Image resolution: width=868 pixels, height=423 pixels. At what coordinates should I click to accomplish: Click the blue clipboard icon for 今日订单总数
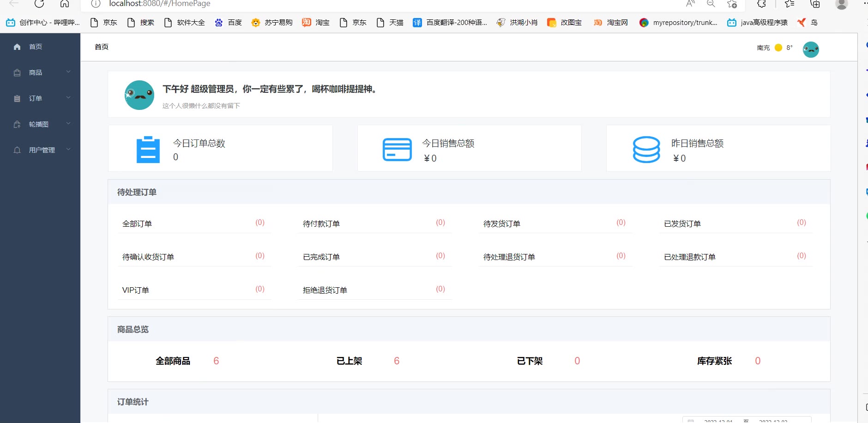(x=148, y=149)
